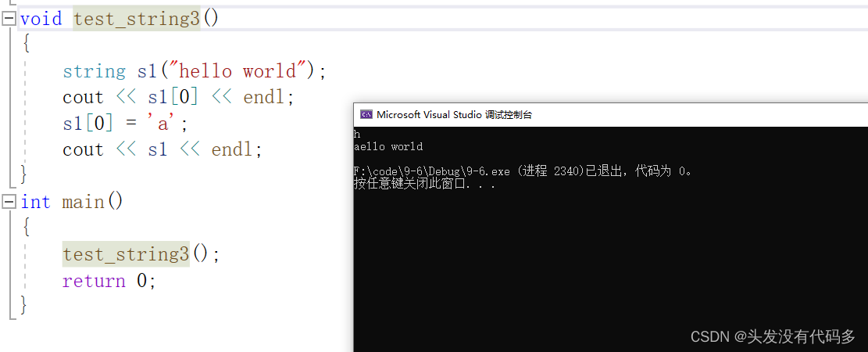This screenshot has height=352, width=868.
Task: Collapse the test_string3 function fold box
Action: 9,20
